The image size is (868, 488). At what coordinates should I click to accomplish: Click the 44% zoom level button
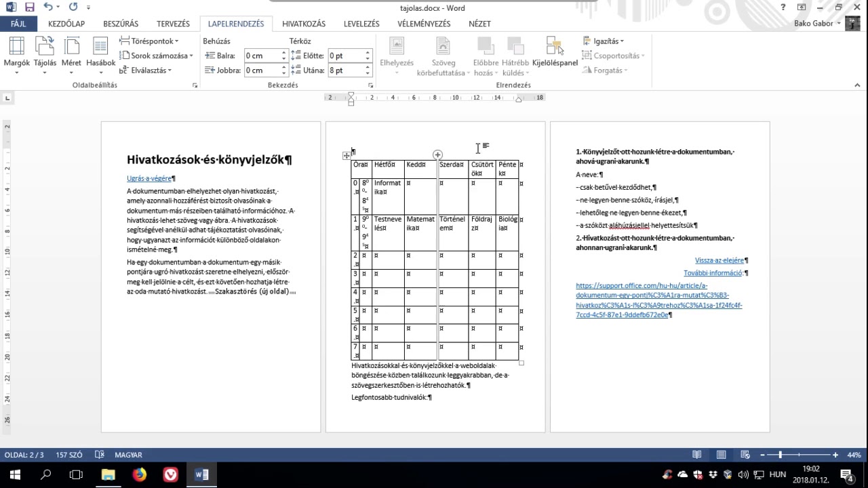[x=854, y=455]
